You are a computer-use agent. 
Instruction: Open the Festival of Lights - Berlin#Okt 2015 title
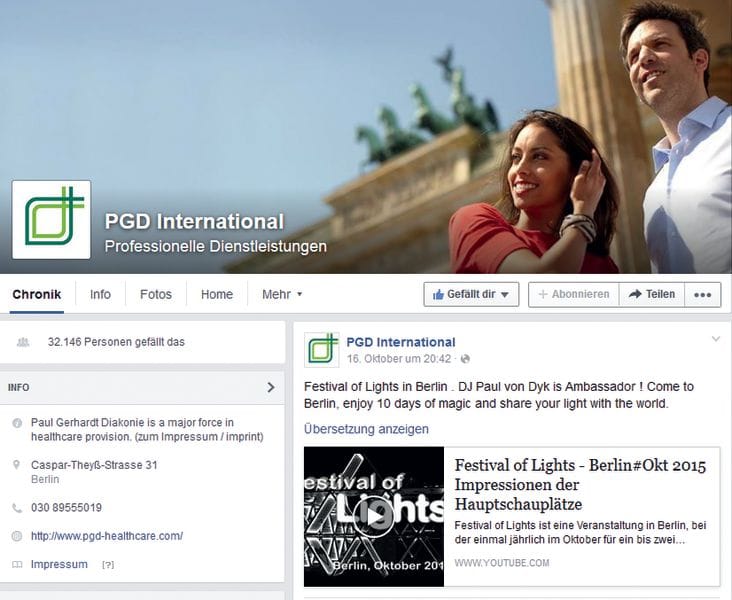[x=580, y=485]
